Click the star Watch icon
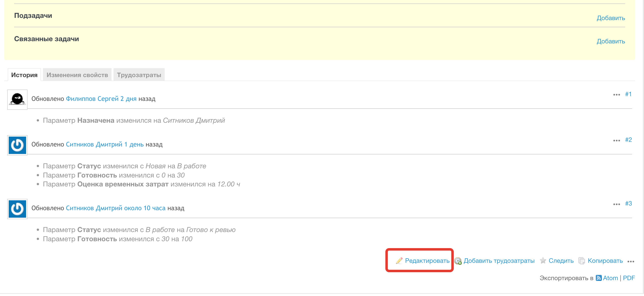 click(543, 261)
